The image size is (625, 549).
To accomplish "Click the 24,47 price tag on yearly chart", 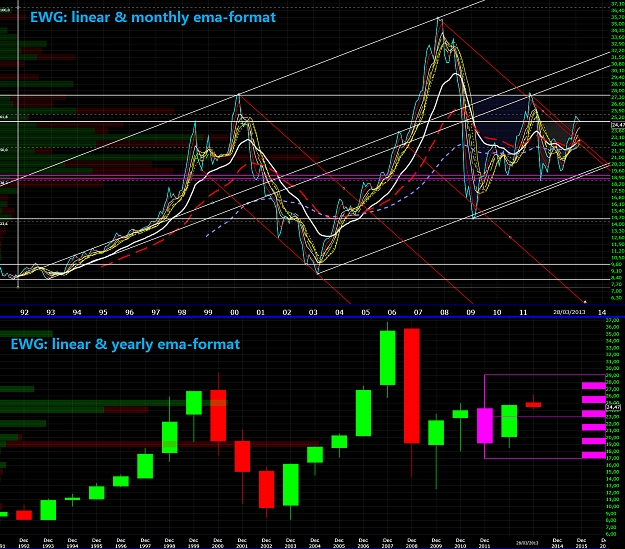I will [x=613, y=407].
